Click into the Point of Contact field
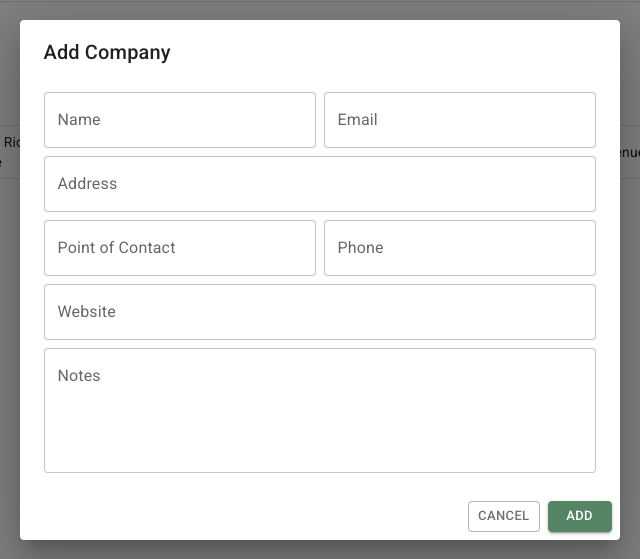640x559 pixels. [x=180, y=248]
